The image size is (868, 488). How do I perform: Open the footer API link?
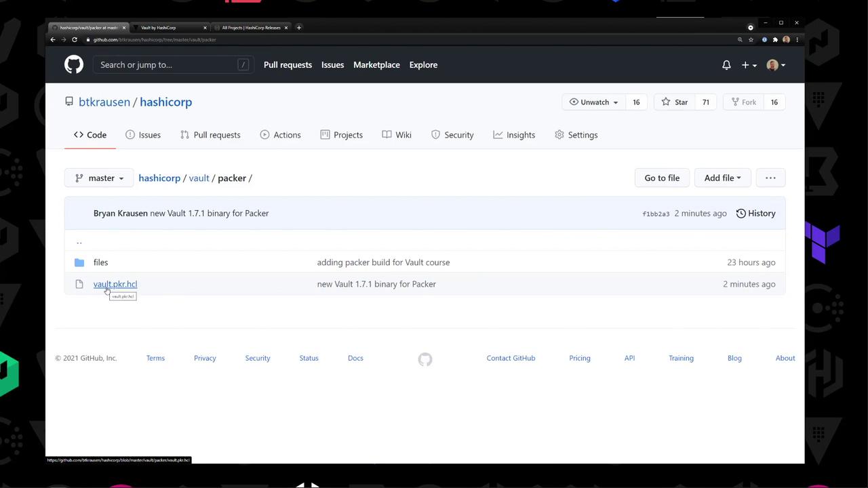629,358
